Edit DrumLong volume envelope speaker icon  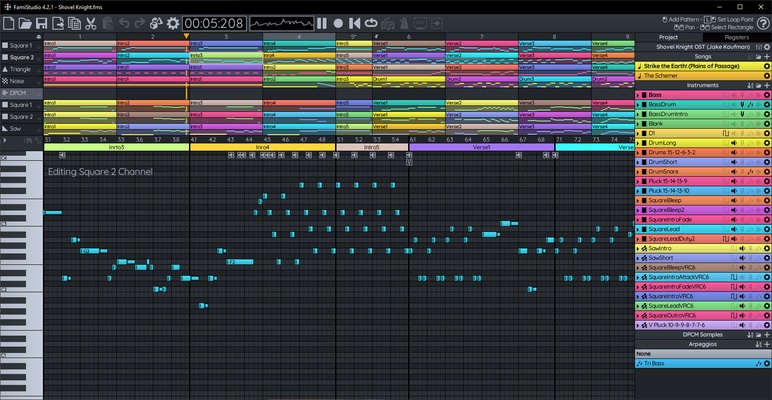[x=734, y=143]
